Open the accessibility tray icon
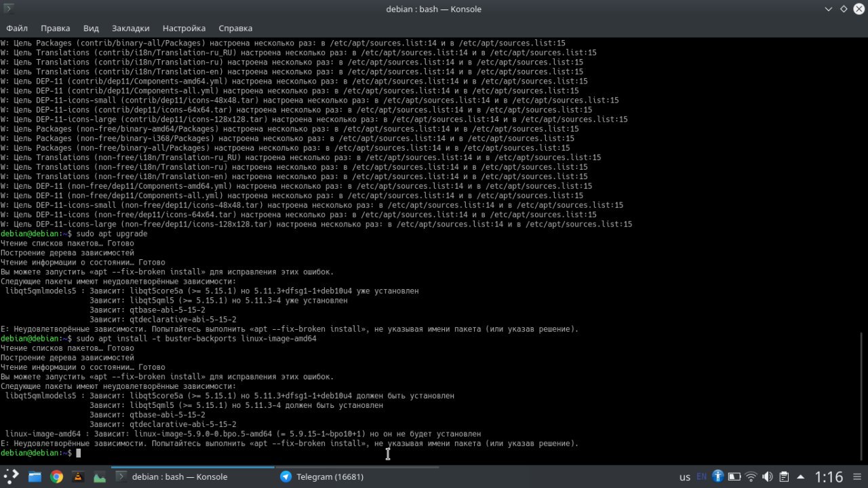Viewport: 868px width, 488px height. point(719,476)
